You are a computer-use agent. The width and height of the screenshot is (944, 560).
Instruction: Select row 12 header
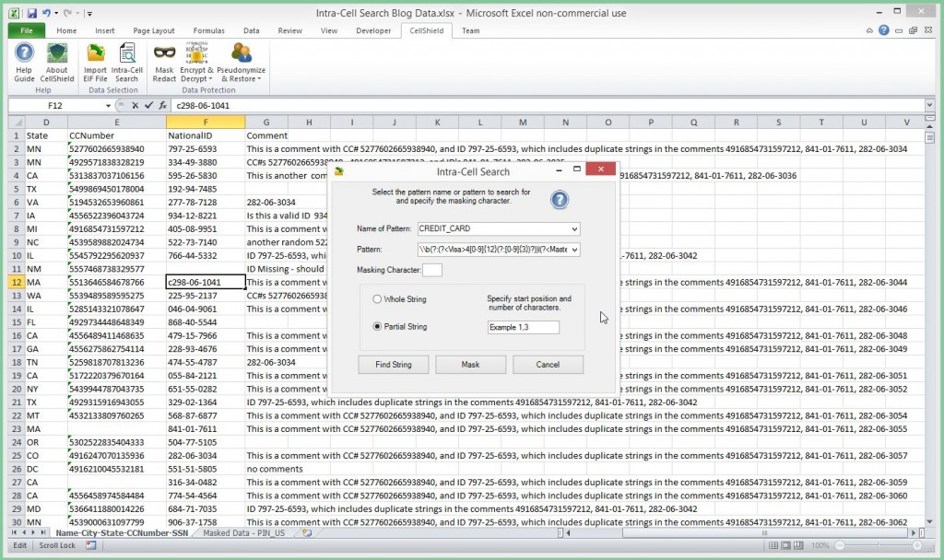pyautogui.click(x=17, y=282)
